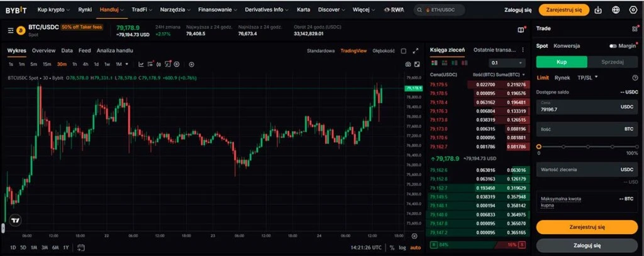Screen dimensions: 644x256
Task: Open the 0.1 price grouping dropdown
Action: [507, 63]
